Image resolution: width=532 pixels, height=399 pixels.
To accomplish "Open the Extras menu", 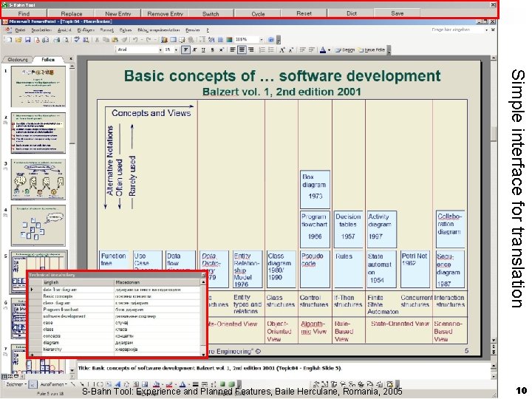I will 126,30.
